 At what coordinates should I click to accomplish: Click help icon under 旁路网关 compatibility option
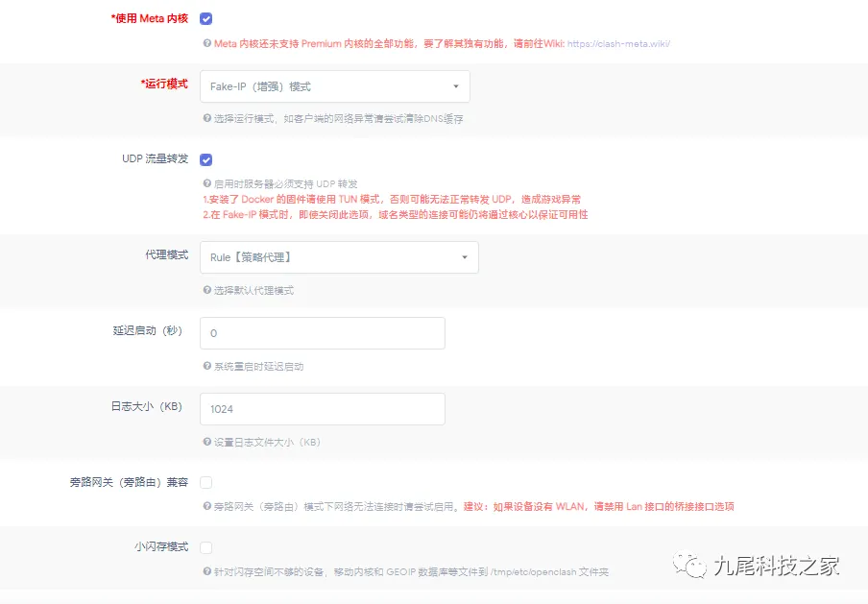(206, 506)
